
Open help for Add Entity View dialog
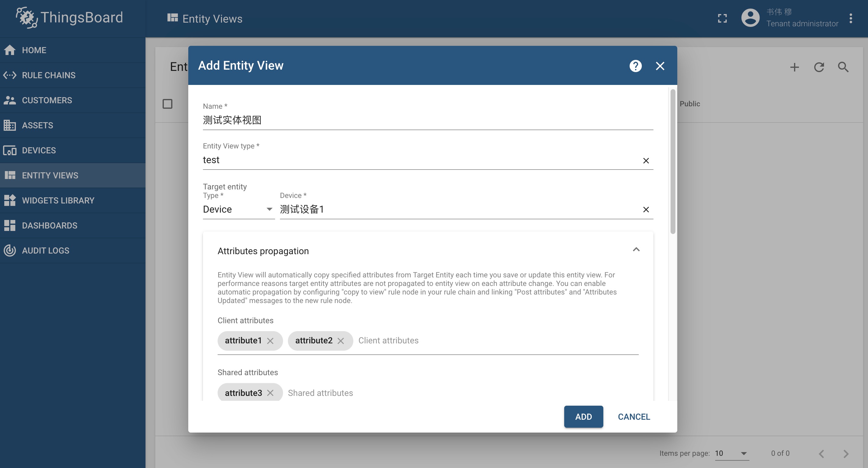coord(635,66)
